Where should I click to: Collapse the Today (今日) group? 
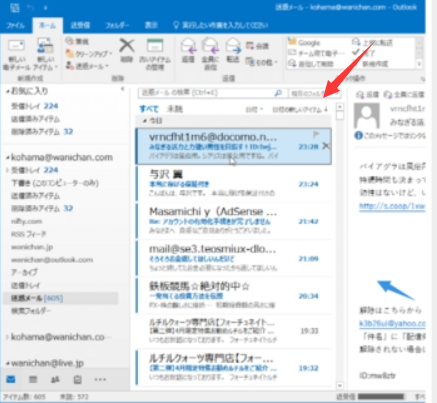[145, 121]
